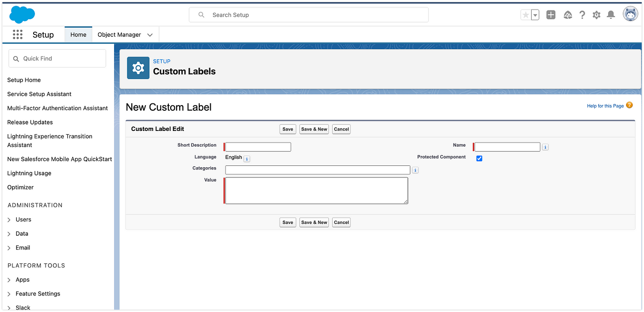Viewport: 644px width, 312px height.
Task: Open Lightning Usage in sidebar
Action: coord(29,173)
